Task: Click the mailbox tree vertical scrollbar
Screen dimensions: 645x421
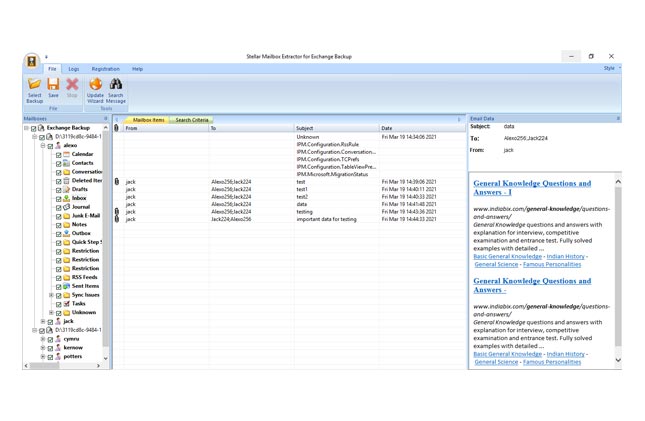Action: point(106,243)
